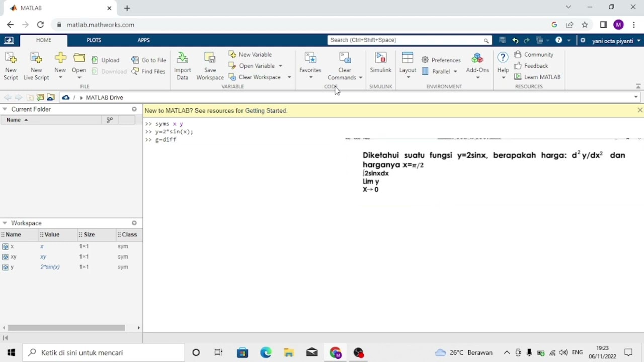Switch to the APPS tab

[x=144, y=40]
